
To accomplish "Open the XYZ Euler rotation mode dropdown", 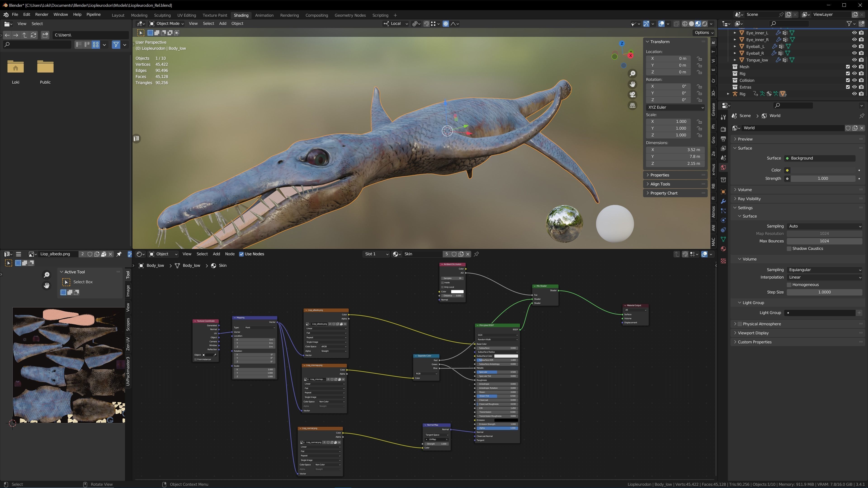I will pyautogui.click(x=675, y=107).
